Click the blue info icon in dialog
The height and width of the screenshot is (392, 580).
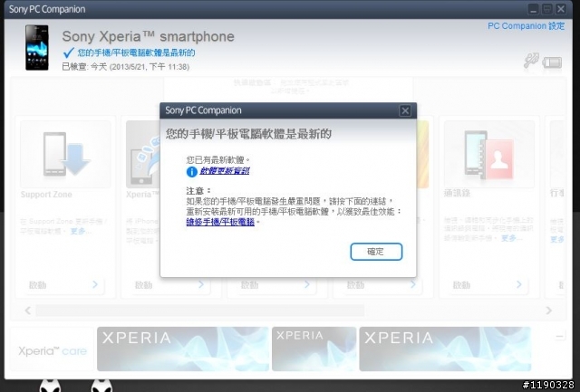pyautogui.click(x=191, y=171)
